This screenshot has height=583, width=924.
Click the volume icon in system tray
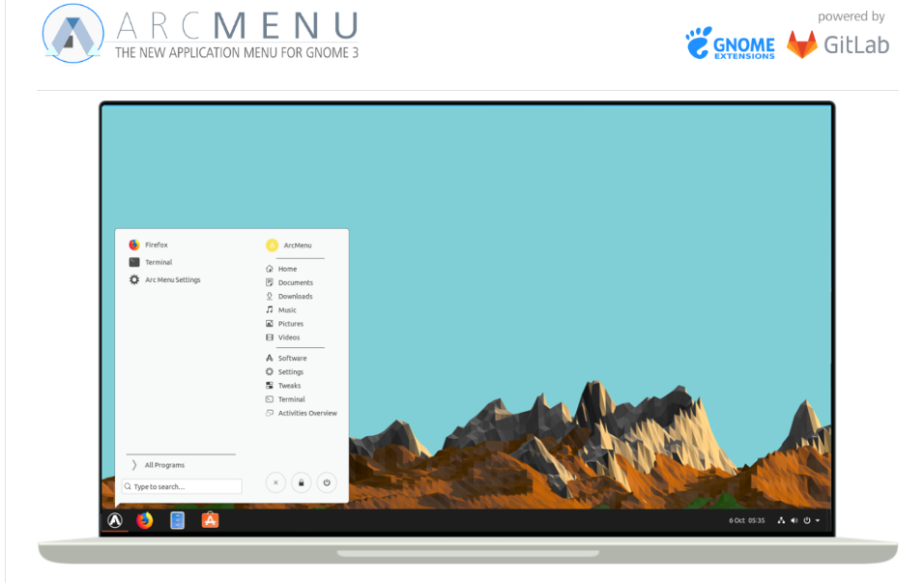(x=794, y=520)
